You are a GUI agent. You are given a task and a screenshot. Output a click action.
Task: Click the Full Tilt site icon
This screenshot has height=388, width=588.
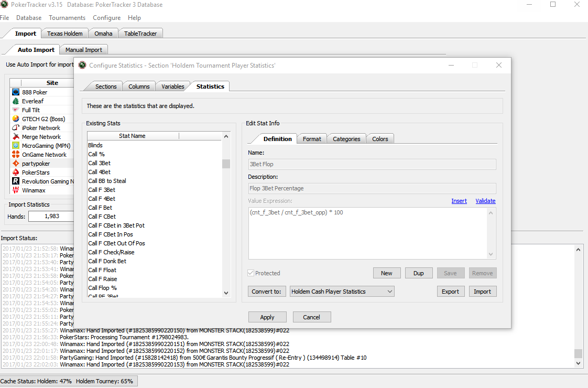click(x=16, y=110)
